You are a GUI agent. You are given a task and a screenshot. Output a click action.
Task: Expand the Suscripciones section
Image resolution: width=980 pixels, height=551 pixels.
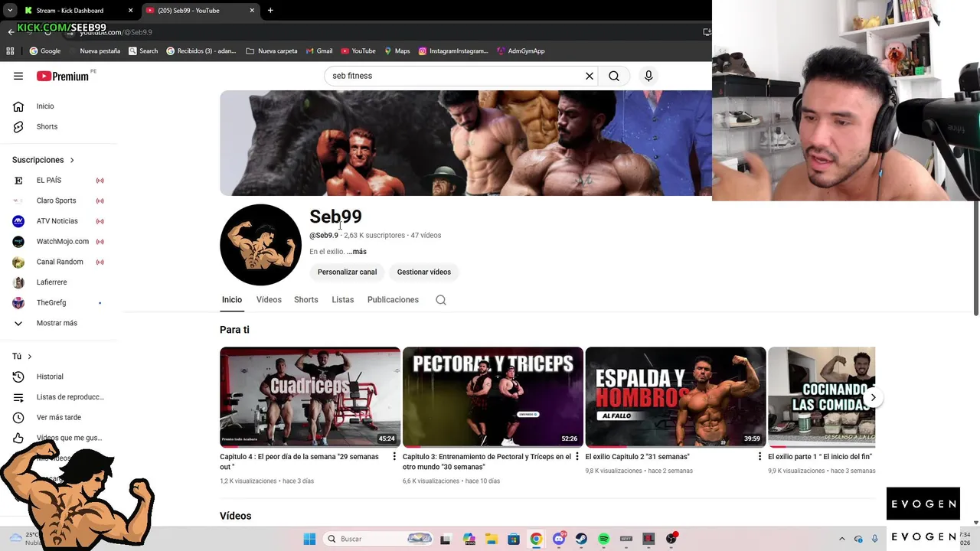[x=44, y=160]
